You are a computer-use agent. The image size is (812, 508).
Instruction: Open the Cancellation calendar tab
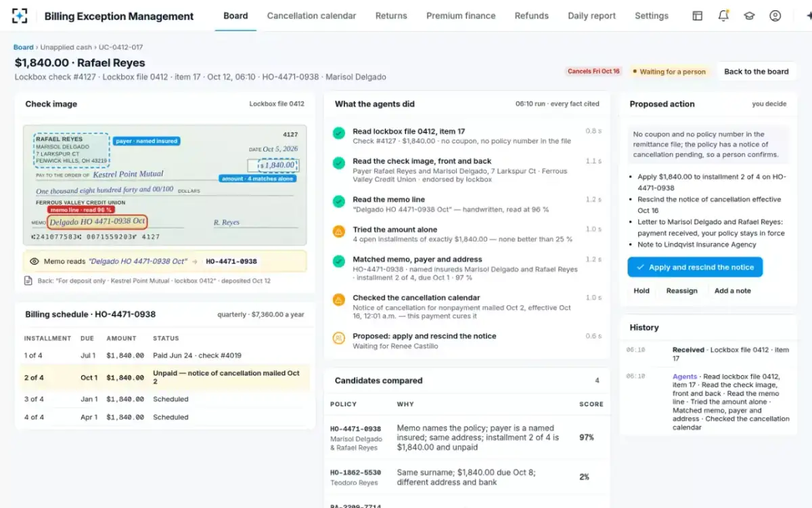(312, 16)
